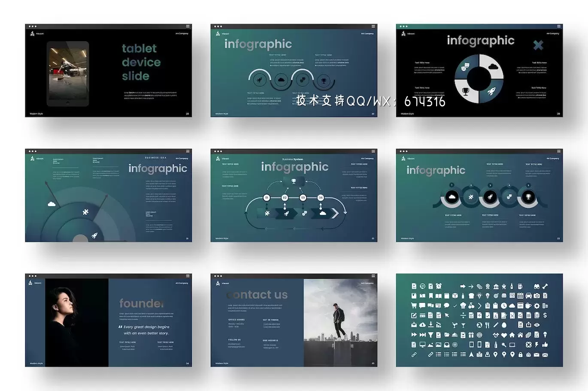Click step 04 circle in Business System infographic
Viewport: 588px width, 391px height.
tap(320, 198)
